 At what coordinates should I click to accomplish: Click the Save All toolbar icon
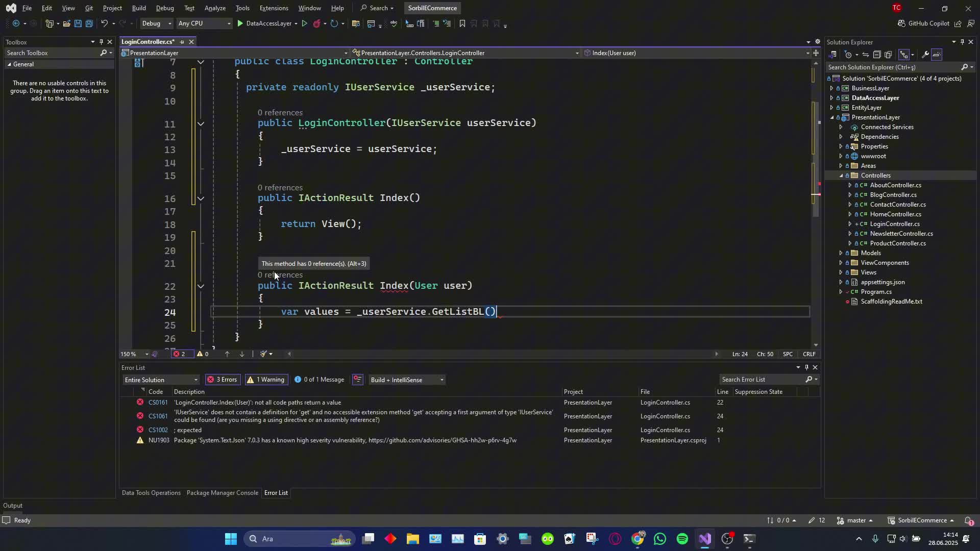point(89,23)
